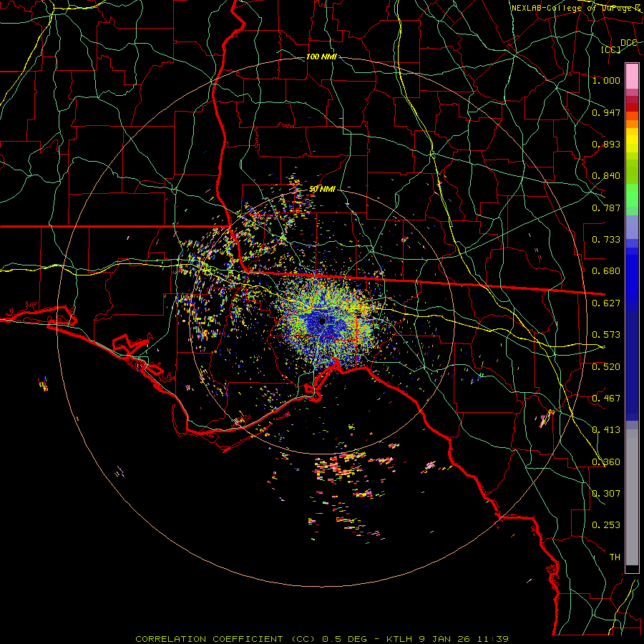Image resolution: width=644 pixels, height=644 pixels.
Task: Select the 0.467 scale value
Action: (606, 399)
